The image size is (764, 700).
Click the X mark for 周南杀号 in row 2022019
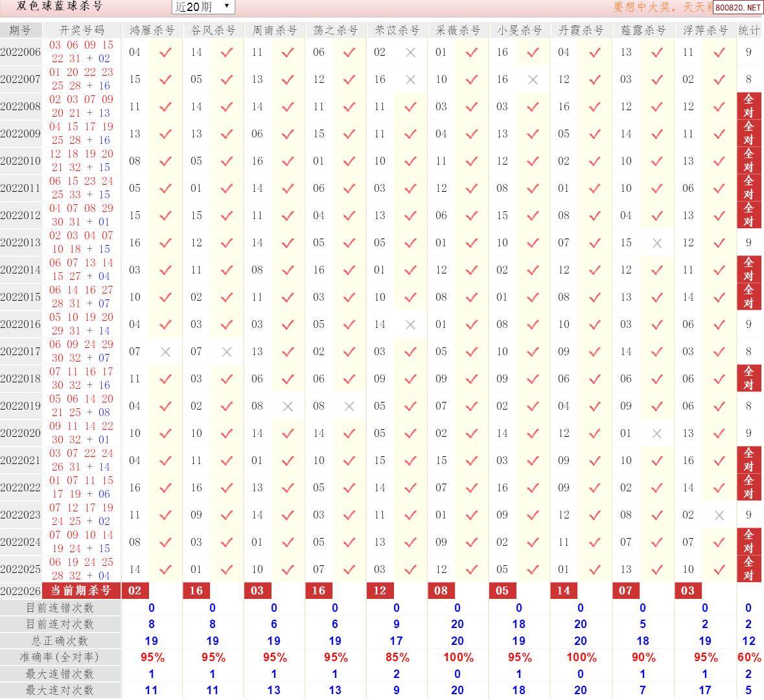tap(288, 406)
